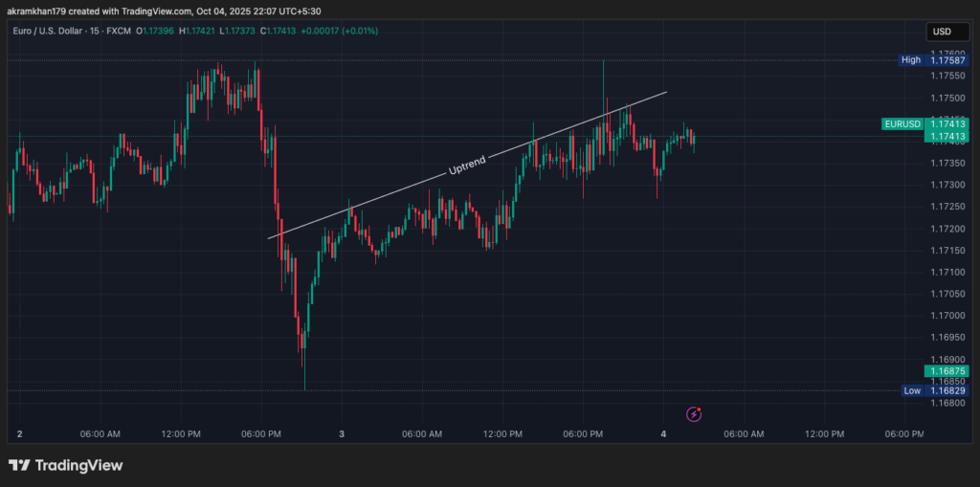
Task: Click the pink lightning bolt event icon
Action: click(695, 414)
